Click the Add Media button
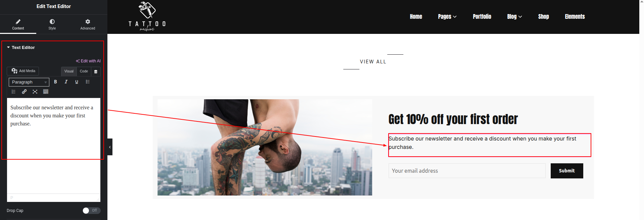 23,71
